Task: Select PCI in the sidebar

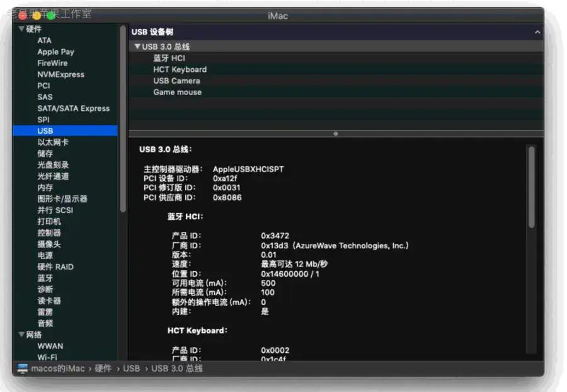Action: tap(43, 86)
